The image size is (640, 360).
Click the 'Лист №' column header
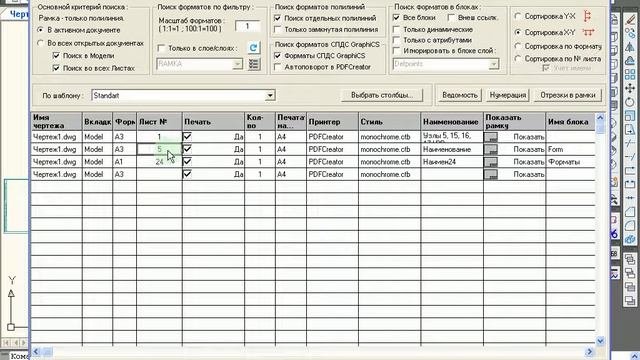click(x=159, y=122)
